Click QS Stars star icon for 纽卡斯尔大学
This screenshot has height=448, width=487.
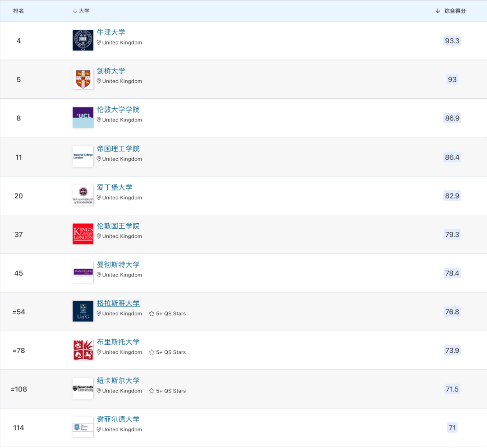point(152,391)
